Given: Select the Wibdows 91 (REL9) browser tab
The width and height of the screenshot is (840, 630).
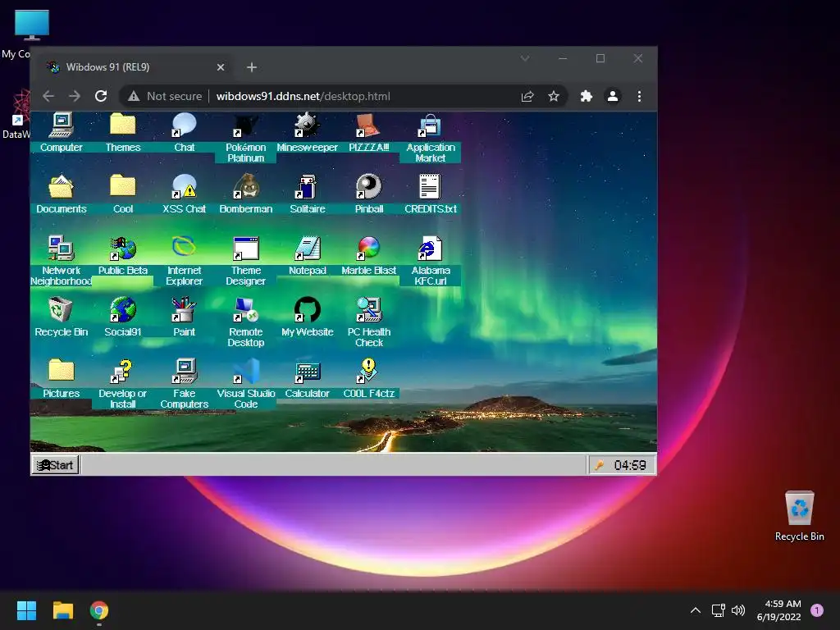Looking at the screenshot, I should click(x=135, y=67).
